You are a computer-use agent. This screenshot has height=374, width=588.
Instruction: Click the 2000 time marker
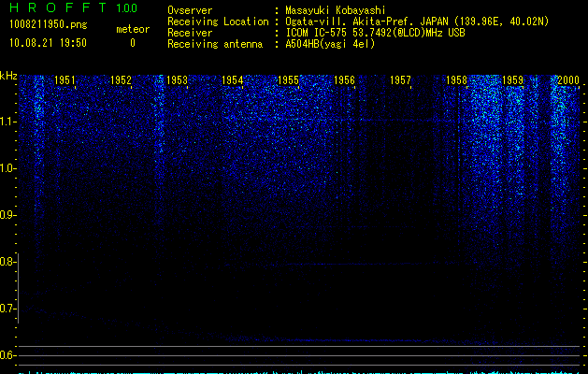(x=568, y=80)
